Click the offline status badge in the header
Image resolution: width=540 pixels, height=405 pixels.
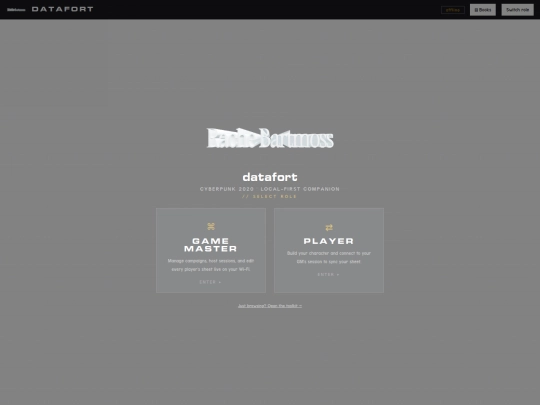click(453, 10)
